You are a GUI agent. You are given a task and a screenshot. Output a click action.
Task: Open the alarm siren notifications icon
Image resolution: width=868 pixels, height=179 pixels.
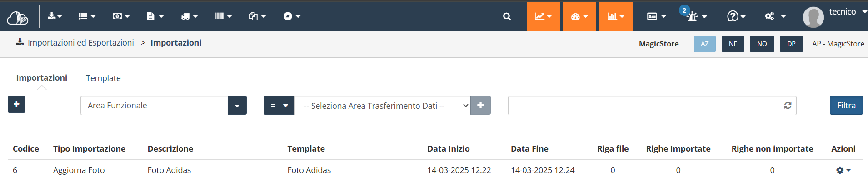[x=694, y=16]
